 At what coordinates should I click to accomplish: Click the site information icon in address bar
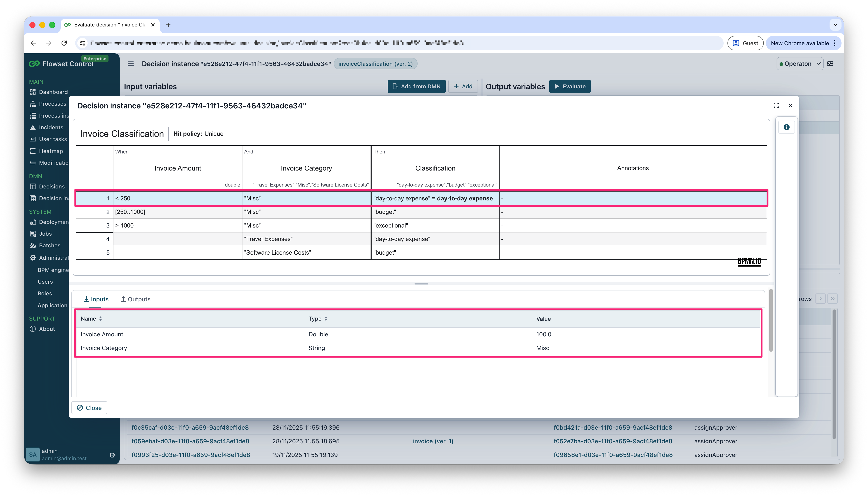pyautogui.click(x=82, y=43)
